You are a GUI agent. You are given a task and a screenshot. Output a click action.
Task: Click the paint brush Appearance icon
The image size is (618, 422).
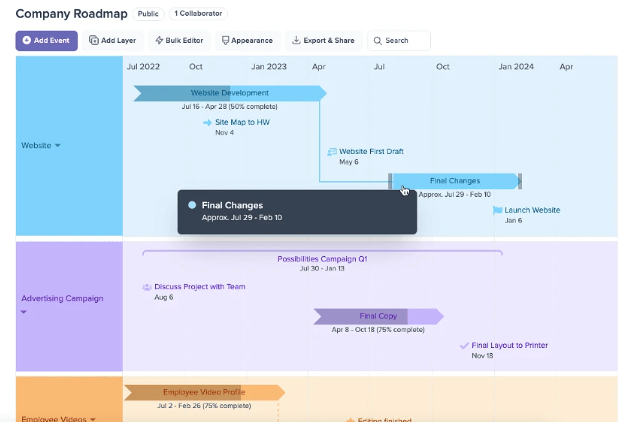click(x=225, y=41)
